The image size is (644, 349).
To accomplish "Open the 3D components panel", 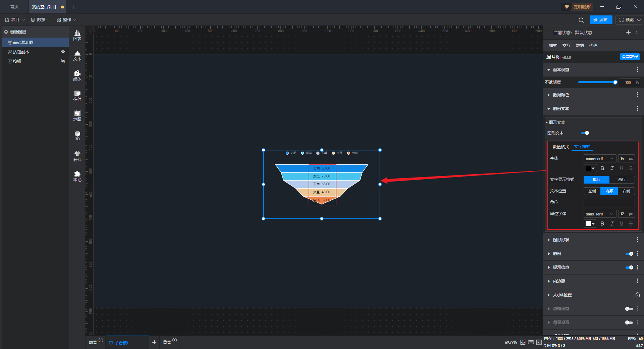I will (77, 136).
